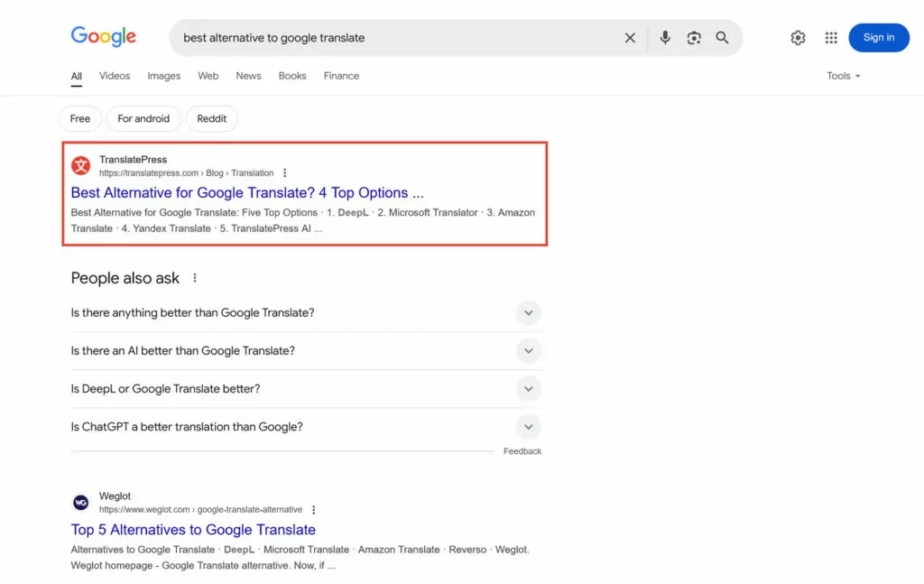Switch to the Books tab
This screenshot has width=924, height=584.
[x=292, y=76]
